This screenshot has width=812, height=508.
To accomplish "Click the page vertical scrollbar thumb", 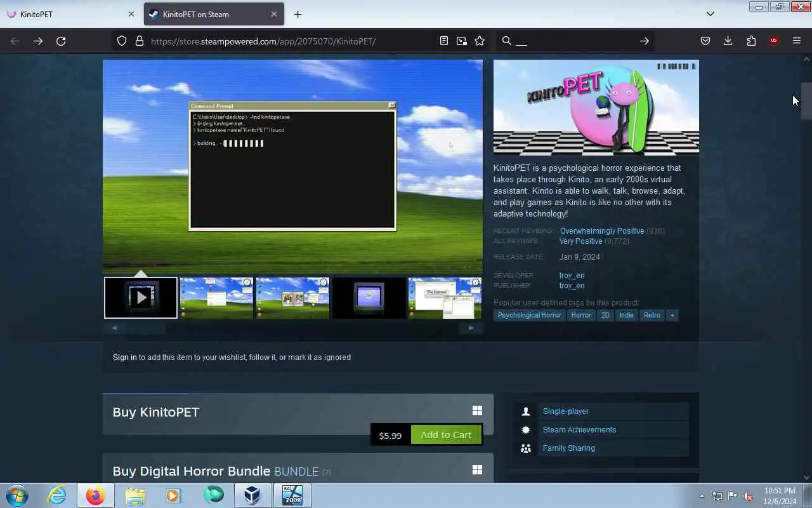I will [x=806, y=101].
